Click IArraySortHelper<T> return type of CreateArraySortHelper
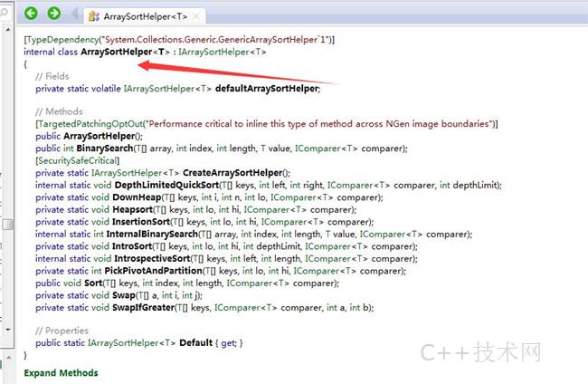 [136, 173]
